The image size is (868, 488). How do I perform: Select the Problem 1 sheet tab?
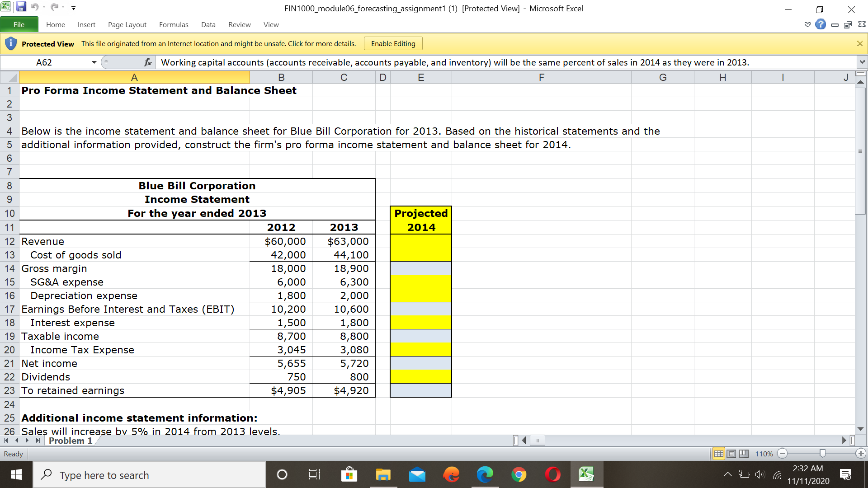click(x=71, y=441)
